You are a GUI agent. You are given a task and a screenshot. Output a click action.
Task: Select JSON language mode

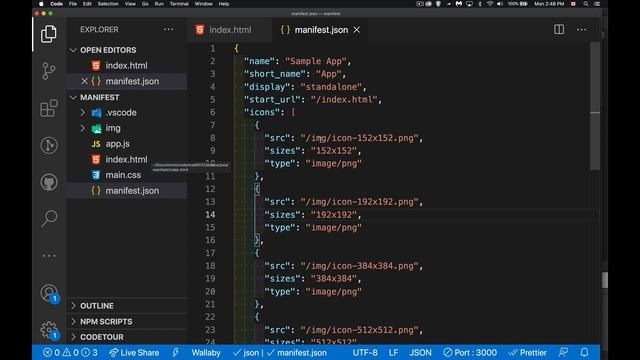(420, 353)
